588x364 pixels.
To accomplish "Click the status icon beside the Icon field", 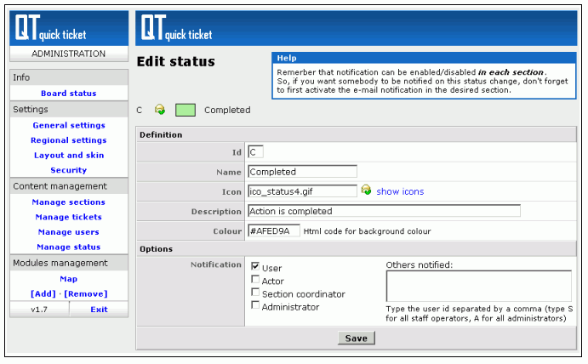I will 367,191.
